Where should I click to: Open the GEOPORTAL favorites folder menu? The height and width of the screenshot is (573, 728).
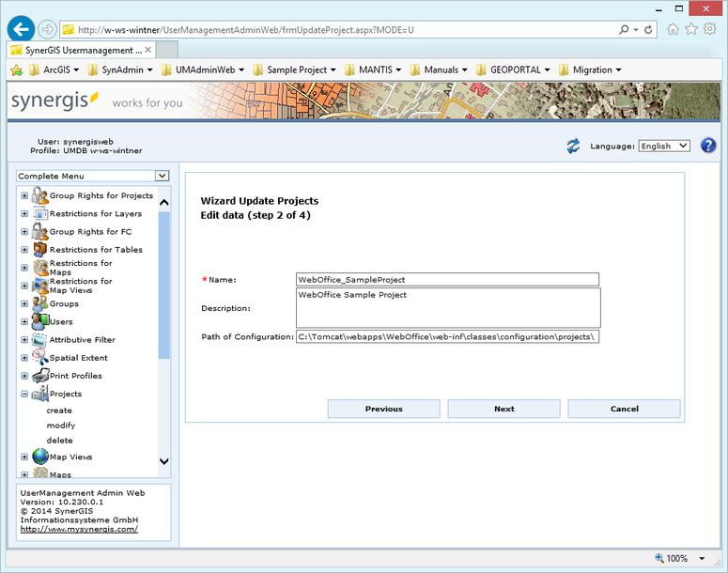coord(513,70)
